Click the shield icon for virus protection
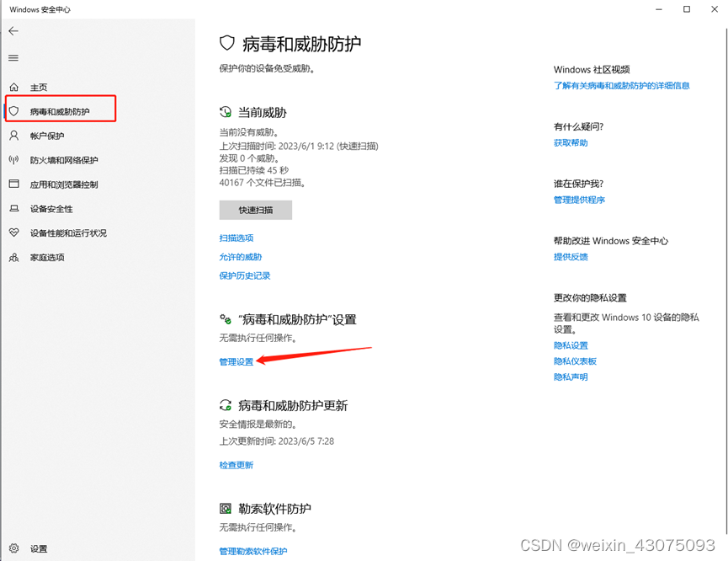 [13, 111]
